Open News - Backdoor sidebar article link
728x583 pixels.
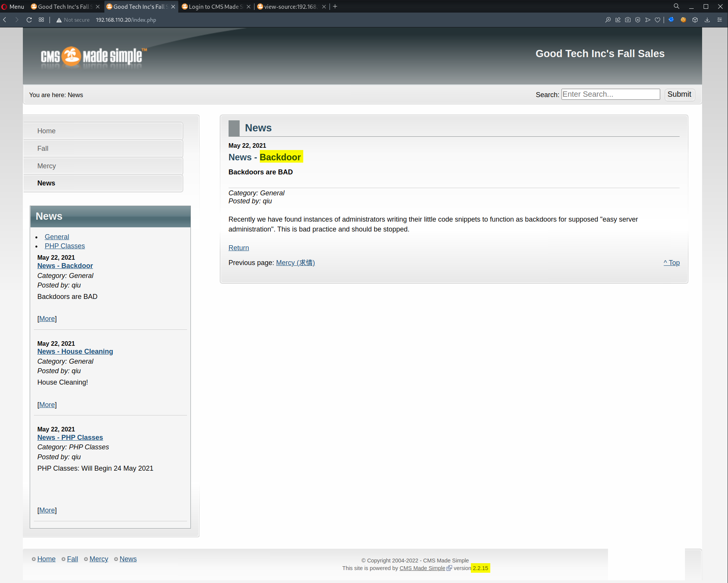point(65,266)
